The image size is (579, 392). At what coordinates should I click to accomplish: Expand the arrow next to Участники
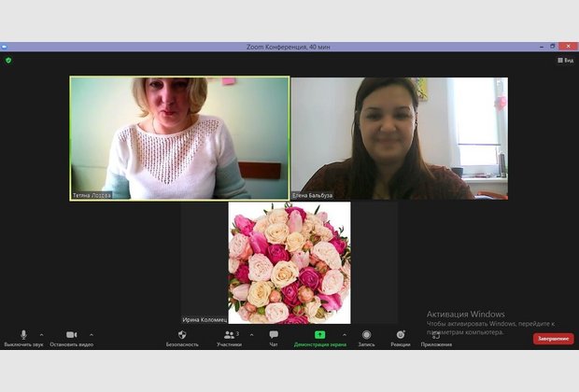point(251,334)
